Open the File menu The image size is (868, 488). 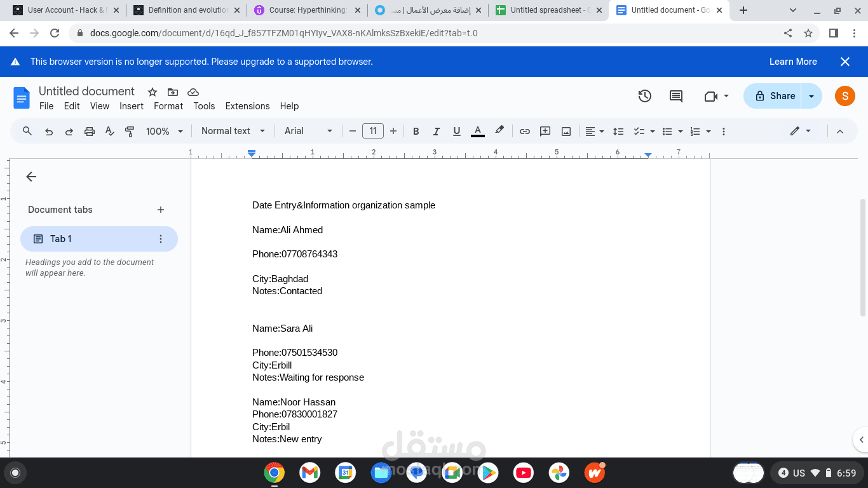46,106
